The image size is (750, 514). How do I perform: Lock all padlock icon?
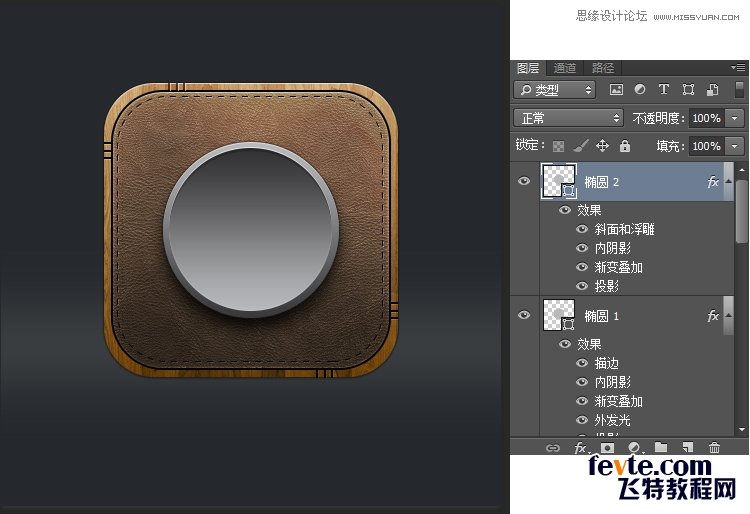(x=625, y=146)
